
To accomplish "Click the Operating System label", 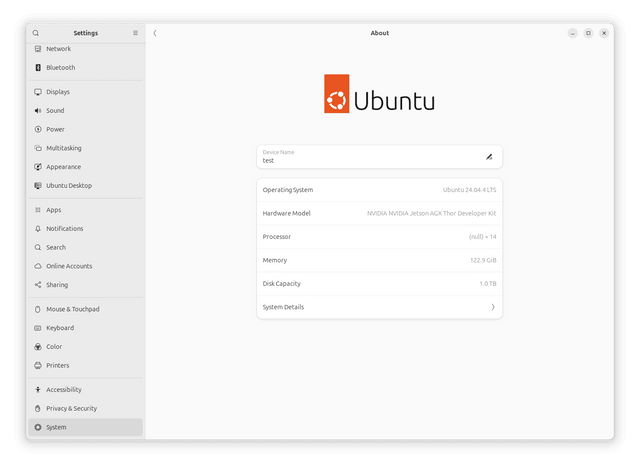I will pyautogui.click(x=288, y=190).
